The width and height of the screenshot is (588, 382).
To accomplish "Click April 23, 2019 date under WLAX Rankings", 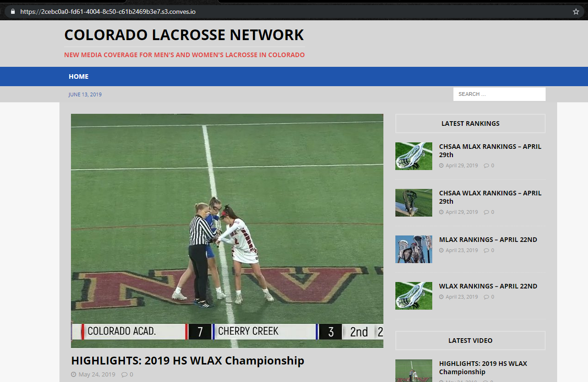I will 462,297.
